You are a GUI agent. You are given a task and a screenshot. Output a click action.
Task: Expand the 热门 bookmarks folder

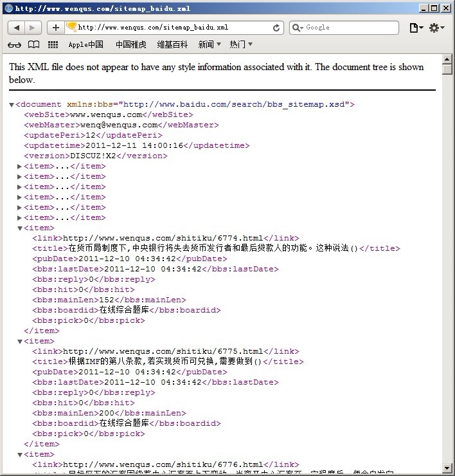(x=241, y=44)
